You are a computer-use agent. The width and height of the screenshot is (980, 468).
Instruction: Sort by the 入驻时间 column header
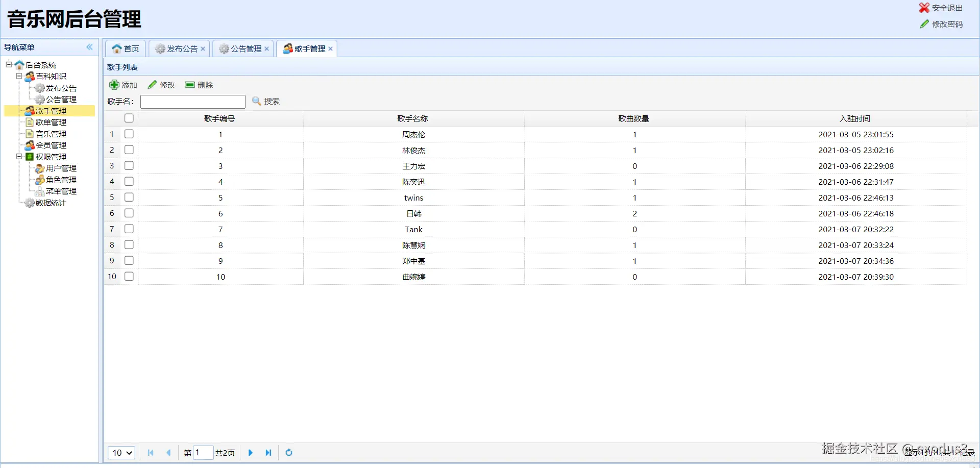click(855, 118)
